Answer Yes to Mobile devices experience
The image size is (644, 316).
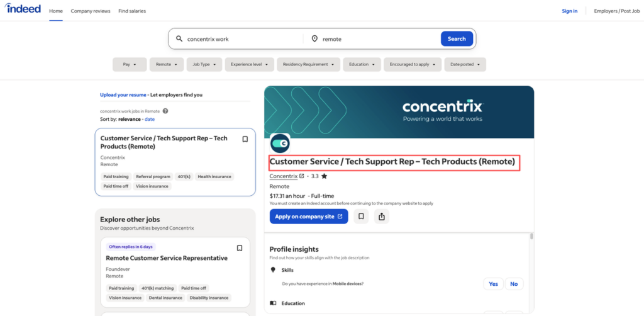[x=493, y=284]
